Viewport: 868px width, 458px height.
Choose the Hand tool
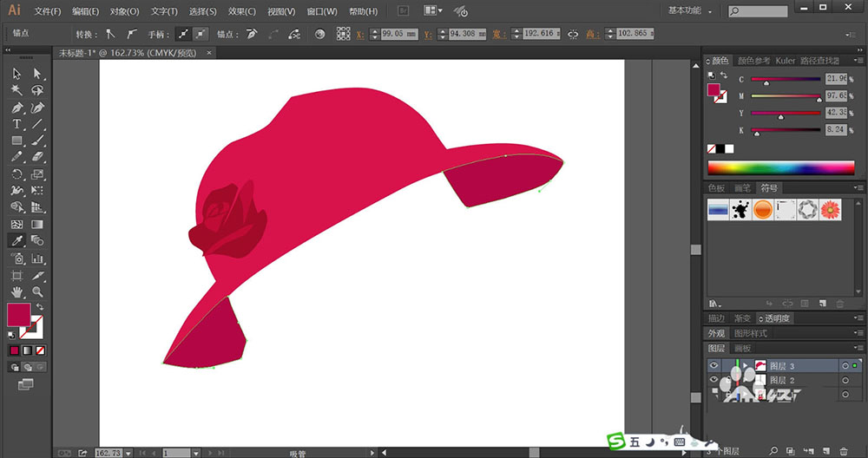(x=16, y=291)
